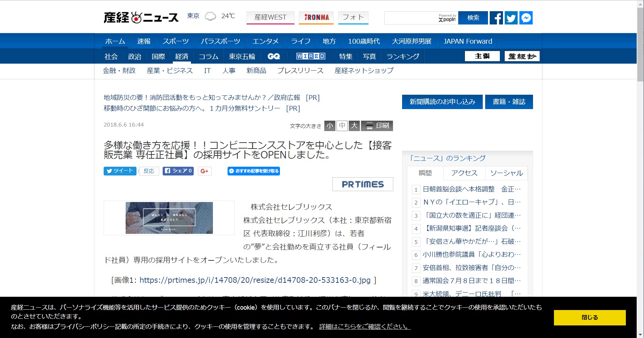
Task: Click the cloudy weather icon
Action: (x=210, y=16)
